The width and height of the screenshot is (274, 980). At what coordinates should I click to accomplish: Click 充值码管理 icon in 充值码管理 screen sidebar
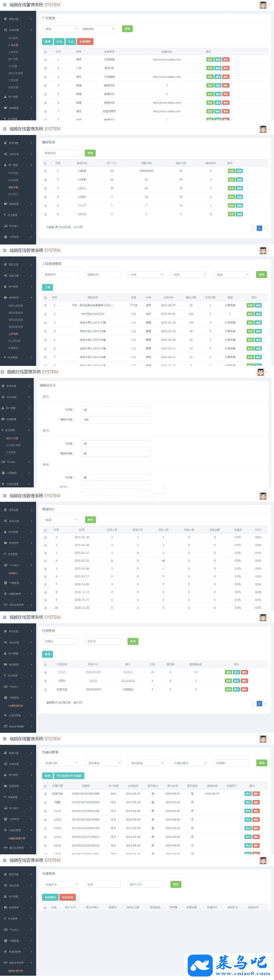[x=5, y=830]
